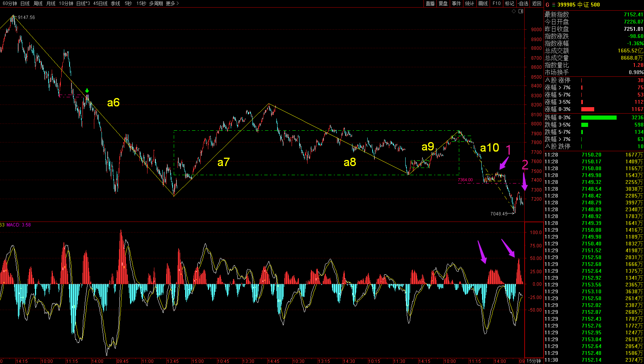Switch to the 10分钟 period
This screenshot has width=644, height=364.
pyautogui.click(x=66, y=3)
